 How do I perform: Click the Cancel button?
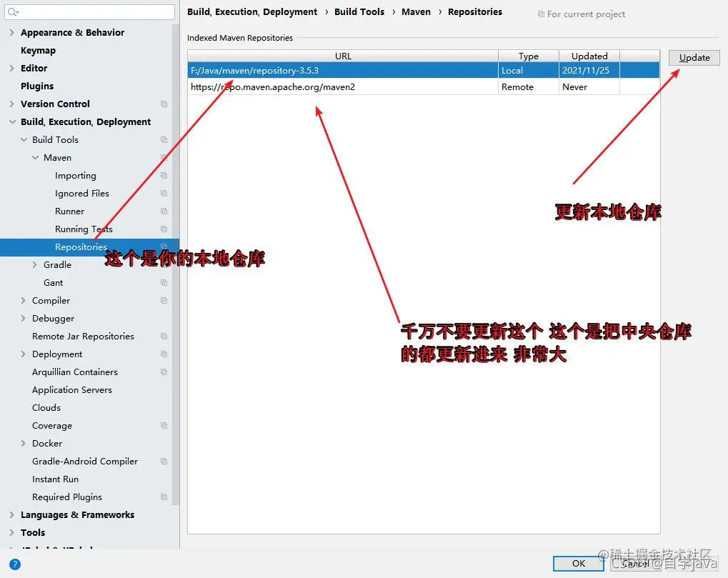636,564
